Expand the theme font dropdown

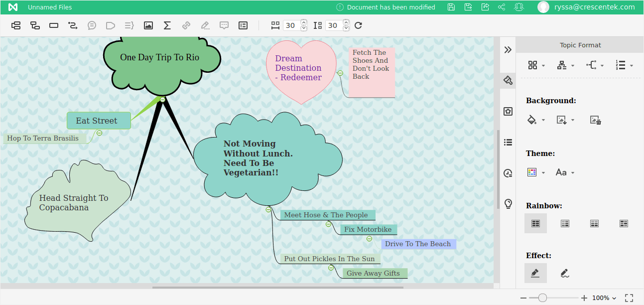point(565,172)
